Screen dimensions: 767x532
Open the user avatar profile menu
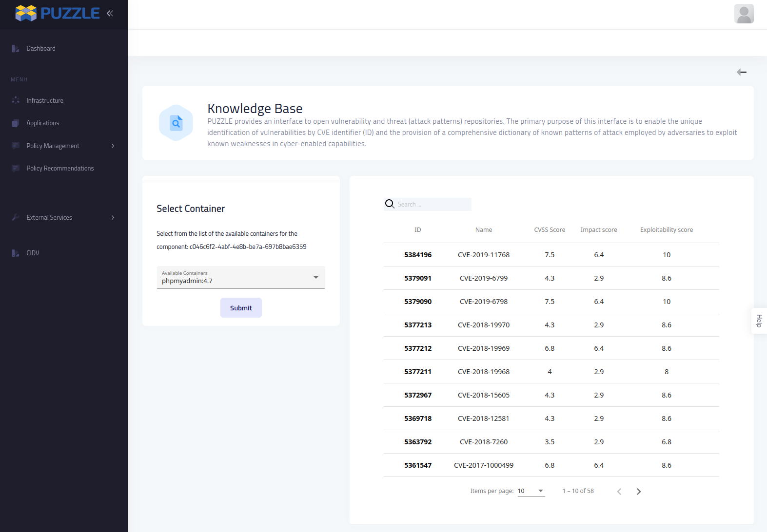tap(744, 14)
